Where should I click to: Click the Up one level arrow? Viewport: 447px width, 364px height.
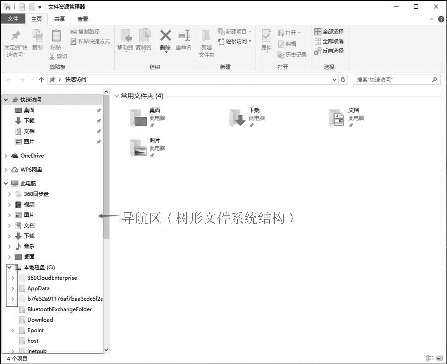[x=41, y=80]
